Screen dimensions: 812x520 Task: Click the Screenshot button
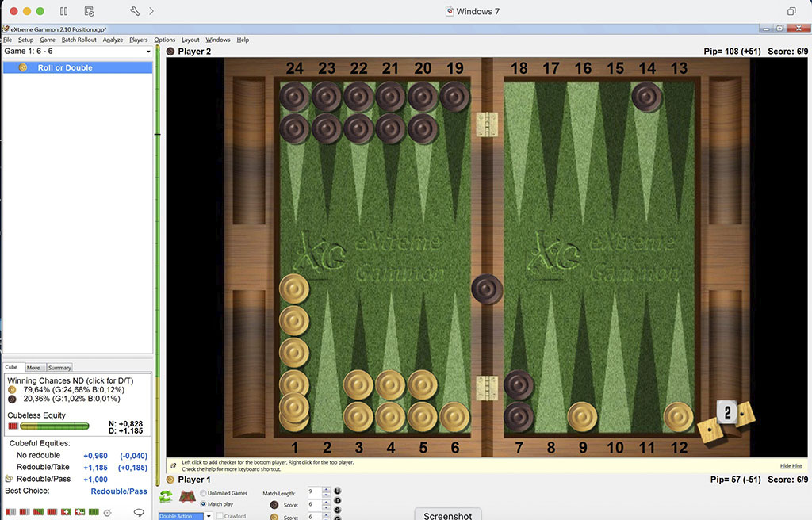[447, 514]
